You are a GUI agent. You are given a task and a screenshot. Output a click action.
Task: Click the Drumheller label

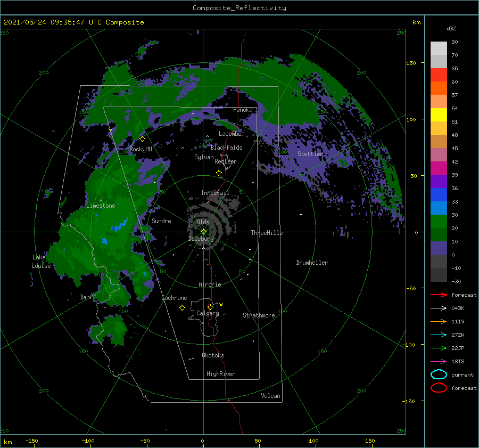[x=312, y=263]
